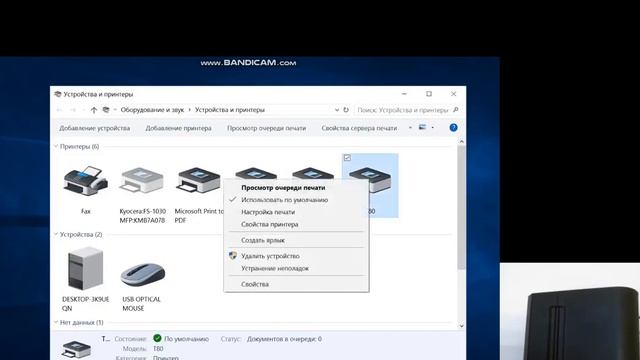Screen dimensions: 640x360
Task: Open Настройка печати from context menu
Action: (268, 212)
